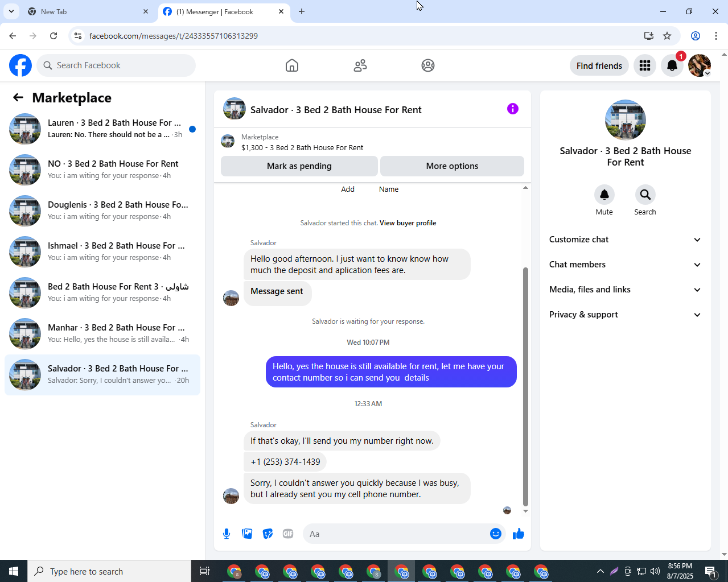Click the Search Facebook box
Screen dimensions: 728x582
116,65
